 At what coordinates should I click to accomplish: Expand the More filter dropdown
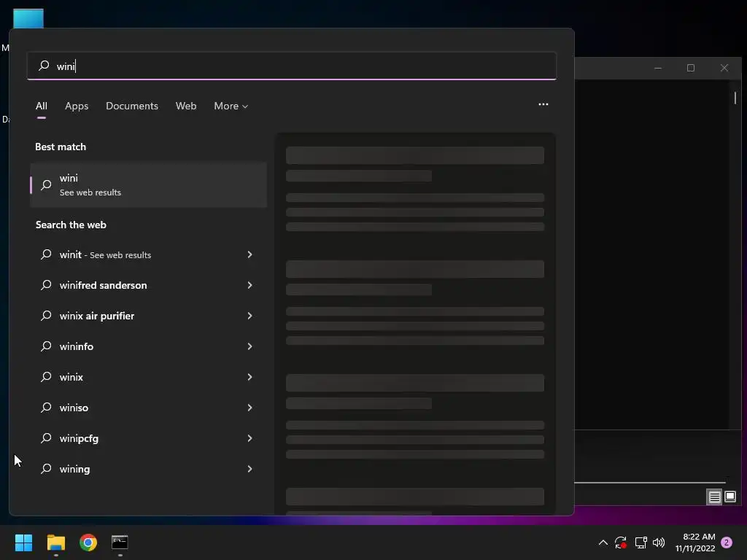click(231, 106)
